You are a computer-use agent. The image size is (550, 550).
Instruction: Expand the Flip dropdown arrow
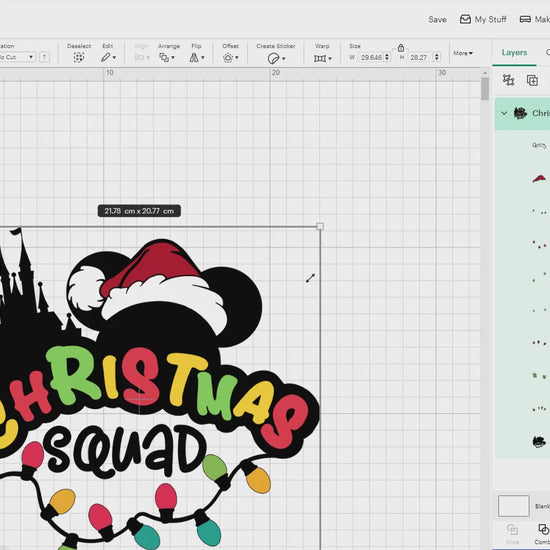click(x=203, y=58)
